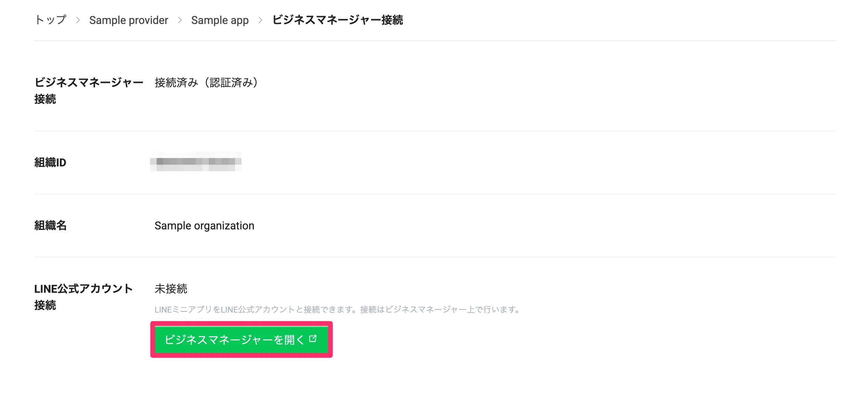Select the current ビジネスマネージャー接続 breadcrumb title
868x415 pixels.
[x=338, y=20]
